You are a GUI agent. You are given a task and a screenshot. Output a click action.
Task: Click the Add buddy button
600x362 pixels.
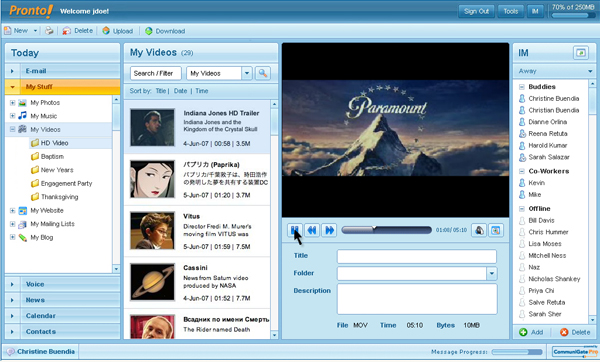pos(531,332)
